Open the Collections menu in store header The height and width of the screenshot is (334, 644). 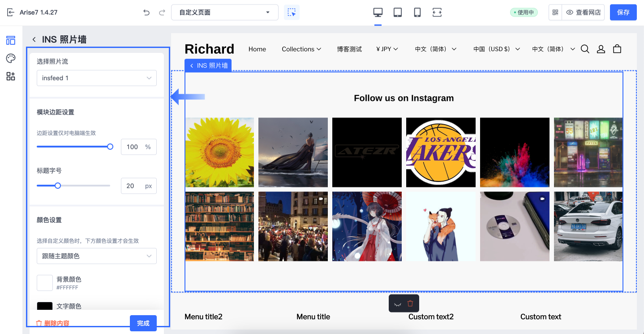(x=301, y=49)
